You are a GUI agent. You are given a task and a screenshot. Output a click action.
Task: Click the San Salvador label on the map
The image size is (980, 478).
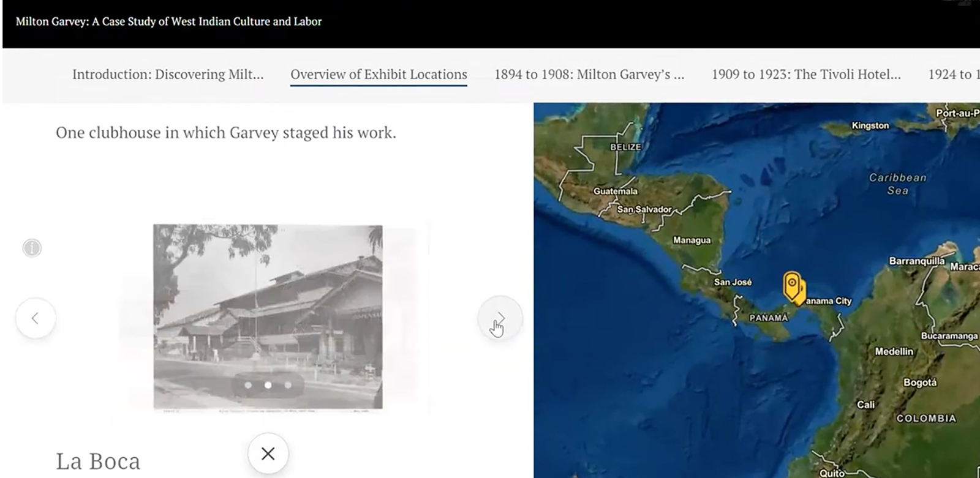(x=644, y=209)
